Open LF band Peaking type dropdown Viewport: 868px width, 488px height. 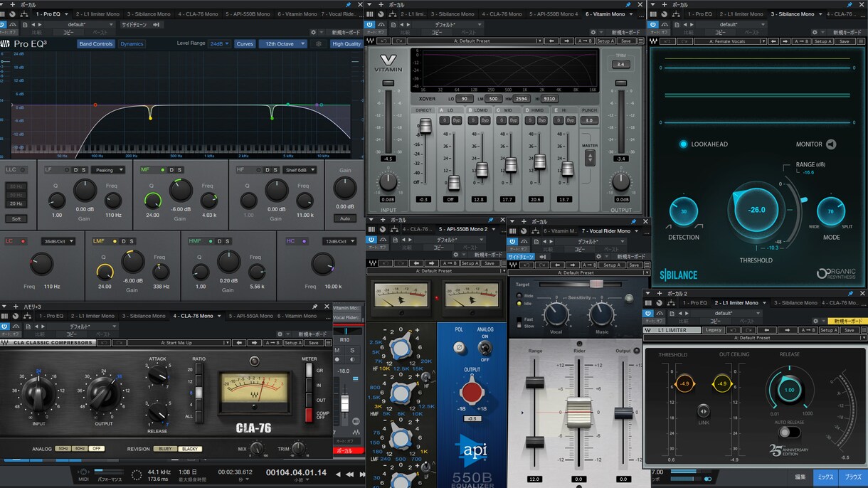(x=107, y=169)
